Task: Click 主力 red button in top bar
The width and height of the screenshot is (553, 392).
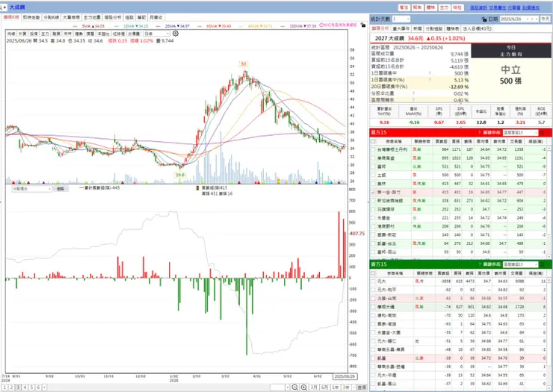Action: pos(444,7)
